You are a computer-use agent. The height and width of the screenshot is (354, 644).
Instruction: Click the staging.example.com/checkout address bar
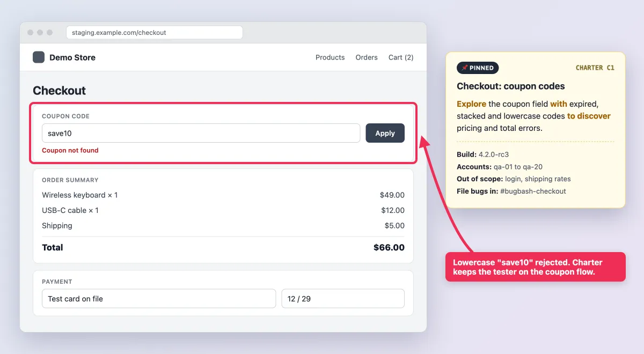pyautogui.click(x=155, y=33)
